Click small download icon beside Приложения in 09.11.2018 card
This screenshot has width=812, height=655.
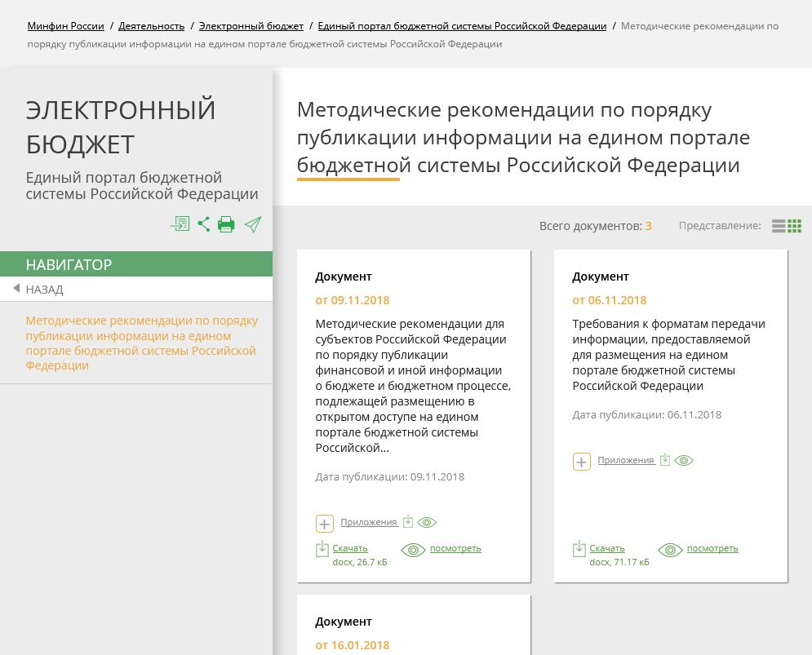408,521
